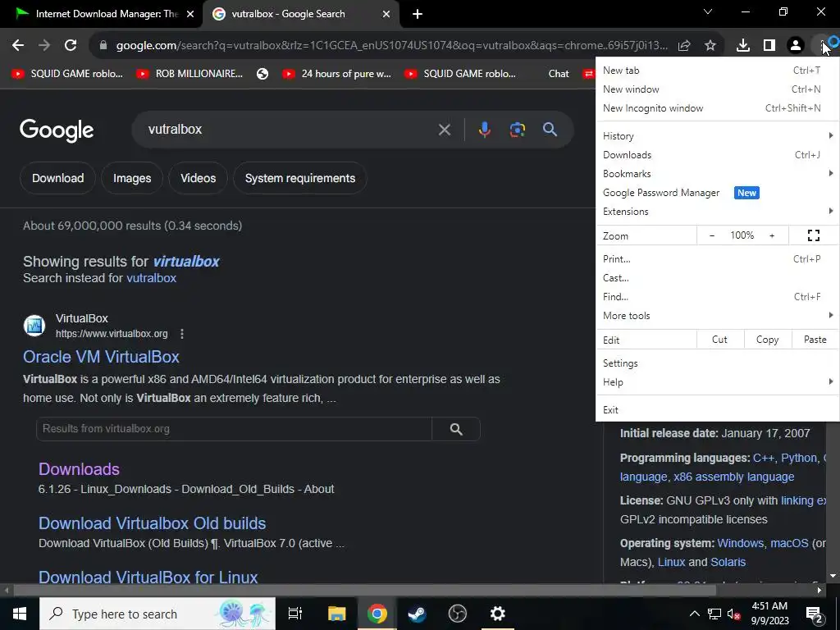Viewport: 840px width, 630px height.
Task: Choose New Incognito window
Action: [x=717, y=108]
